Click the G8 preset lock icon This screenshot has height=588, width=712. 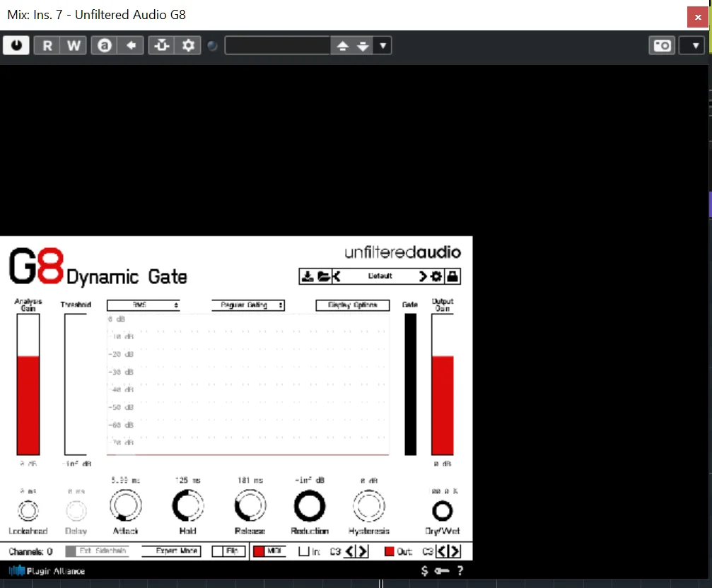pos(453,276)
